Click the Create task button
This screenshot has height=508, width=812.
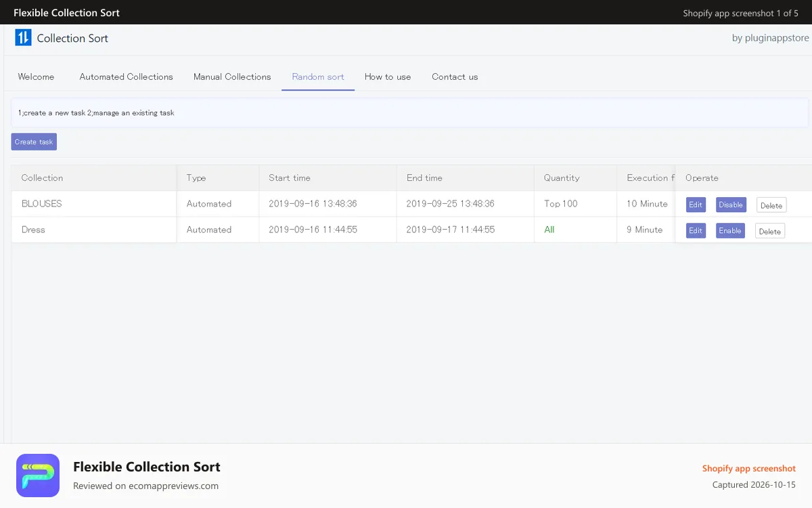point(34,142)
